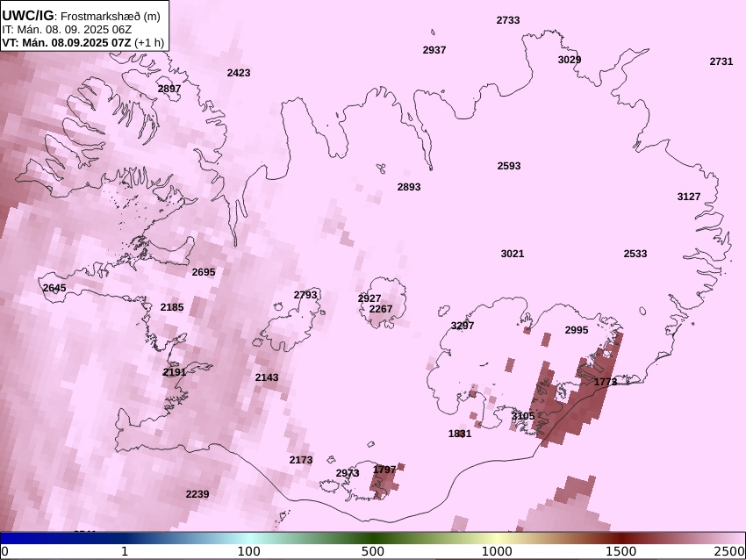Click the freezing level value 2185
This screenshot has width=746, height=560.
coord(172,307)
